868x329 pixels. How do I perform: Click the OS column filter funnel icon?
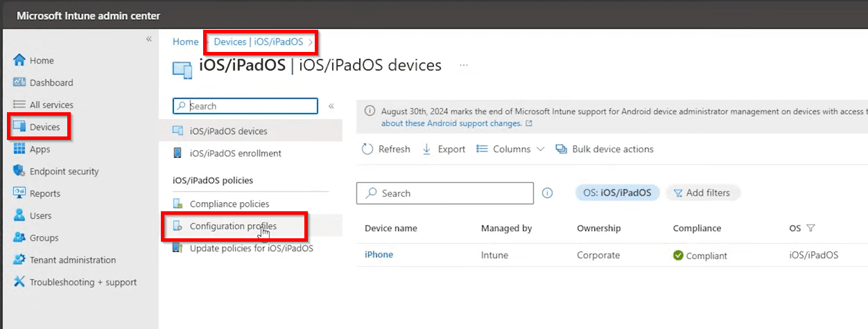tap(810, 228)
